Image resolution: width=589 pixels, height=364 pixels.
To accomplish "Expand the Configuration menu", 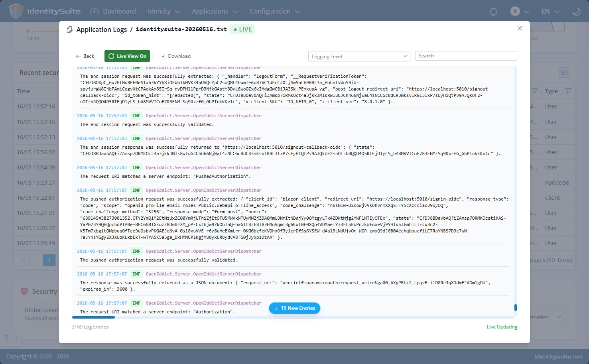I will click(x=275, y=11).
